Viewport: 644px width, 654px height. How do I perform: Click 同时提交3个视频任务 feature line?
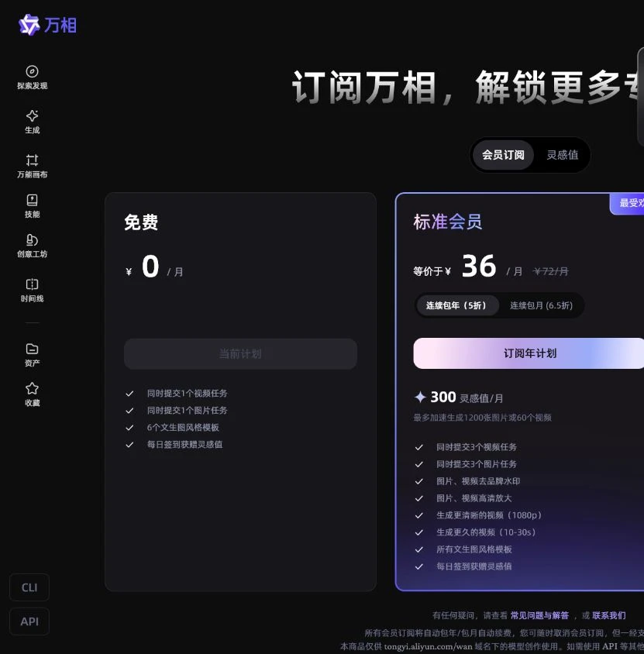click(x=477, y=446)
